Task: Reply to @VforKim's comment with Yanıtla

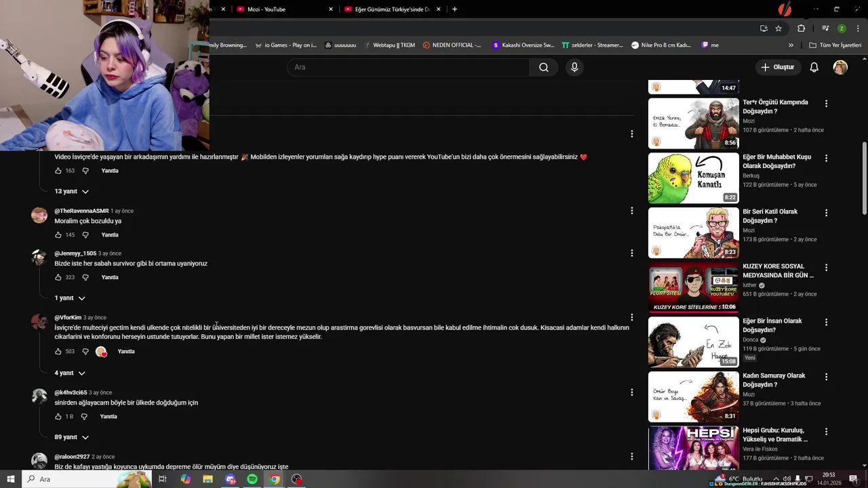Action: pyautogui.click(x=126, y=352)
